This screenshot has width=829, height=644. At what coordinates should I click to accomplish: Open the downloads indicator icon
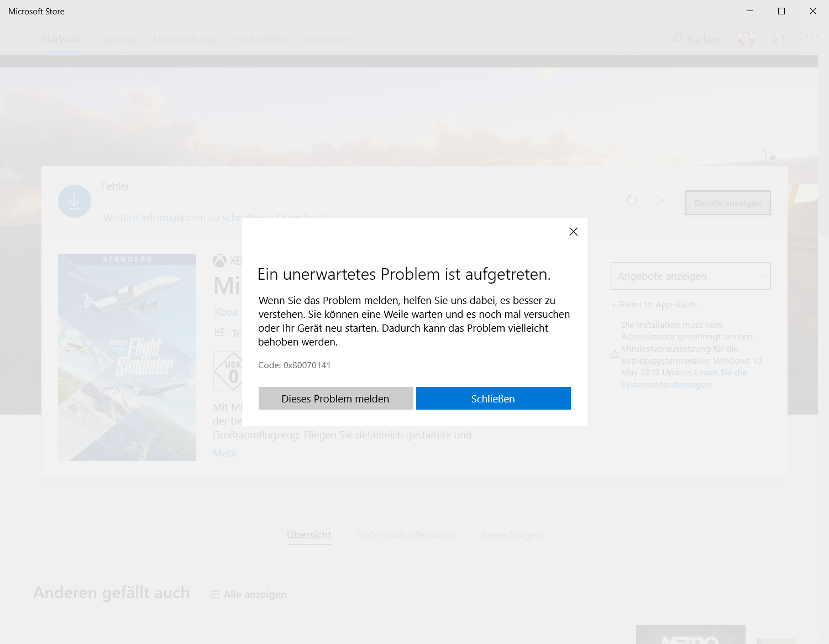(778, 39)
